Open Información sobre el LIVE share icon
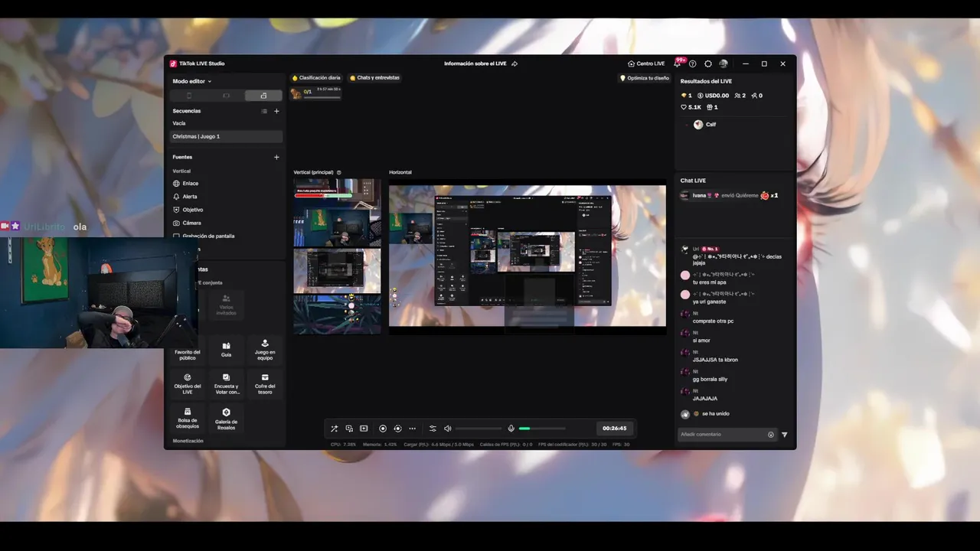This screenshot has width=980, height=551. 514,64
